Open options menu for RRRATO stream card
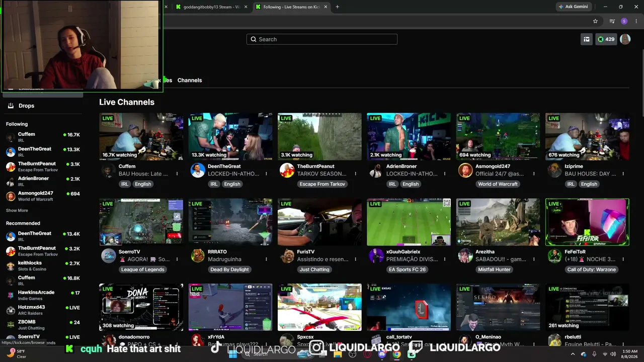Viewport: 644px width, 362px height. point(266,259)
